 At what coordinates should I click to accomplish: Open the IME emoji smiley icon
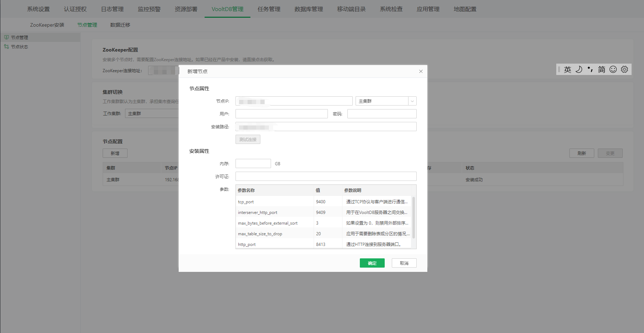point(613,69)
